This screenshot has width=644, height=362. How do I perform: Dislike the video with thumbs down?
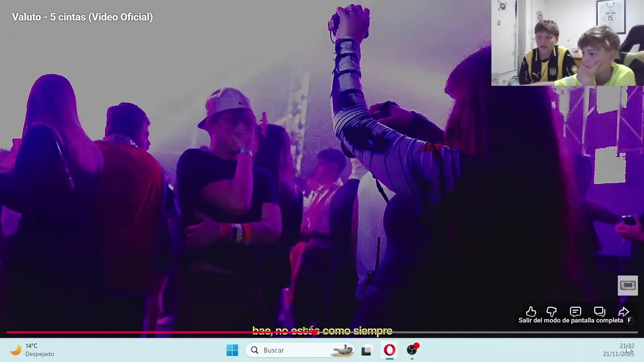click(552, 312)
